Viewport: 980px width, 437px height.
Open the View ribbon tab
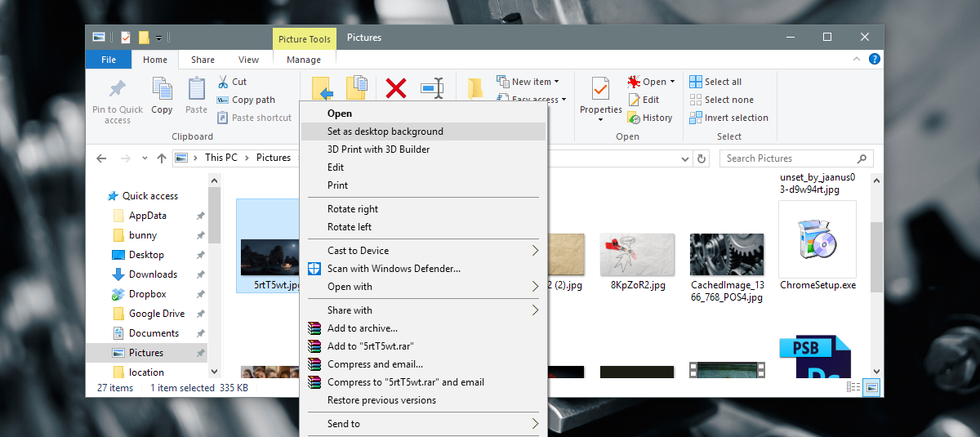coord(248,60)
